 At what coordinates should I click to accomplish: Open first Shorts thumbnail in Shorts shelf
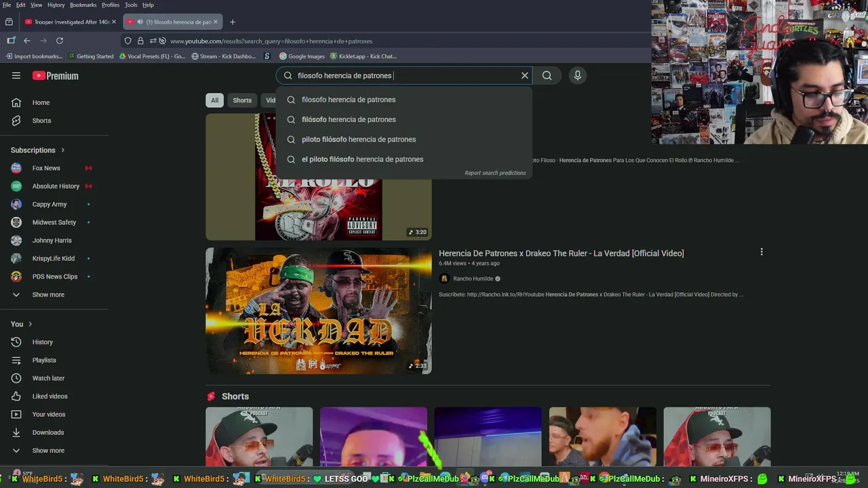coord(259,436)
